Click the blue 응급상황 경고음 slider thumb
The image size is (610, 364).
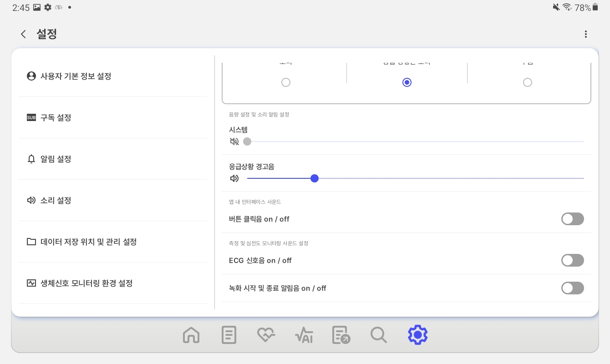[x=314, y=178]
